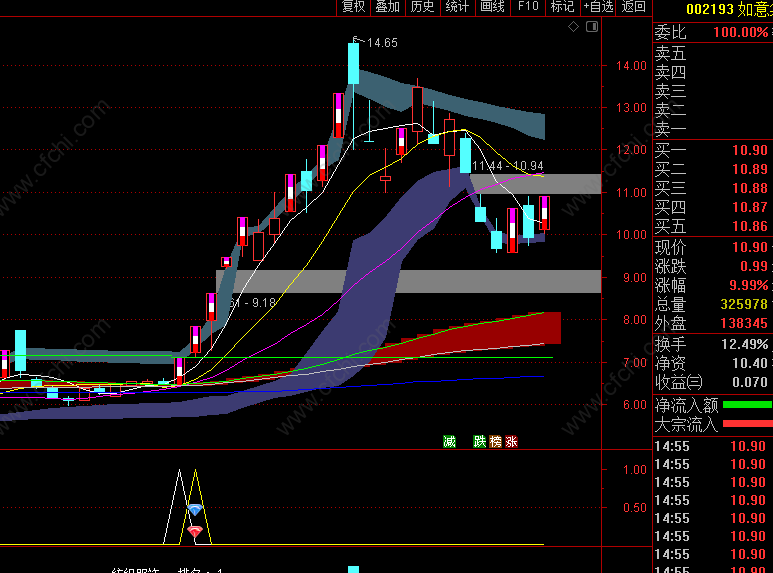Click the 标记 mark button
The image size is (773, 573).
point(562,7)
